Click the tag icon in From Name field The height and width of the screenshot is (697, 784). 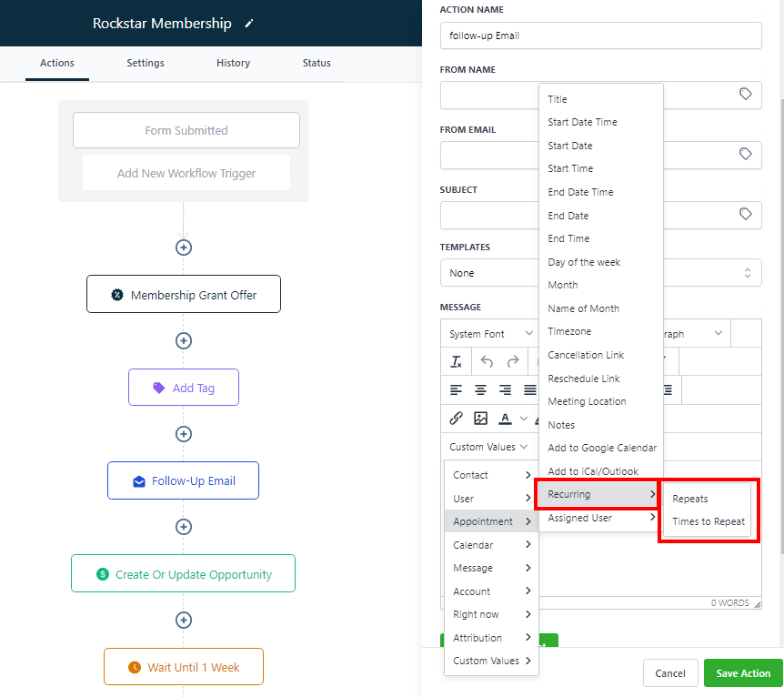tap(745, 94)
